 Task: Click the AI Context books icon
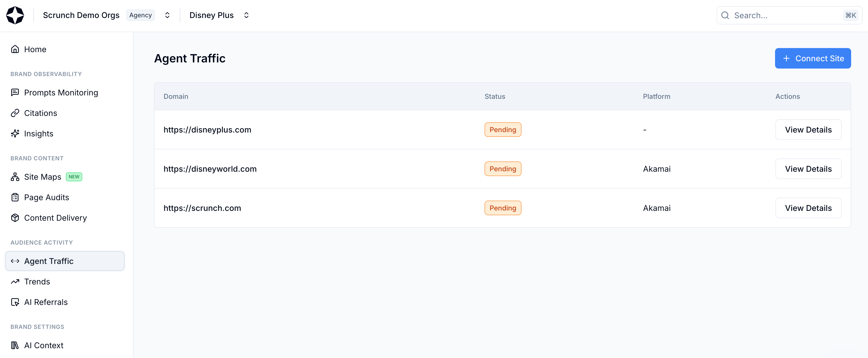(15, 345)
